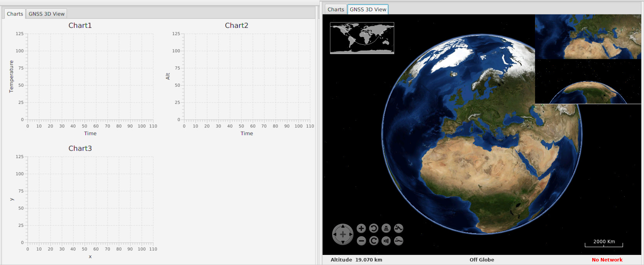Viewport: 644px width, 265px height.
Task: Select the active GNSS 3D View tab above globe
Action: click(x=368, y=9)
